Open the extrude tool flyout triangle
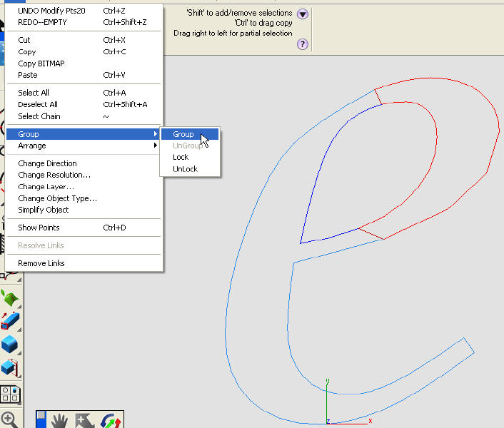 pos(19,330)
